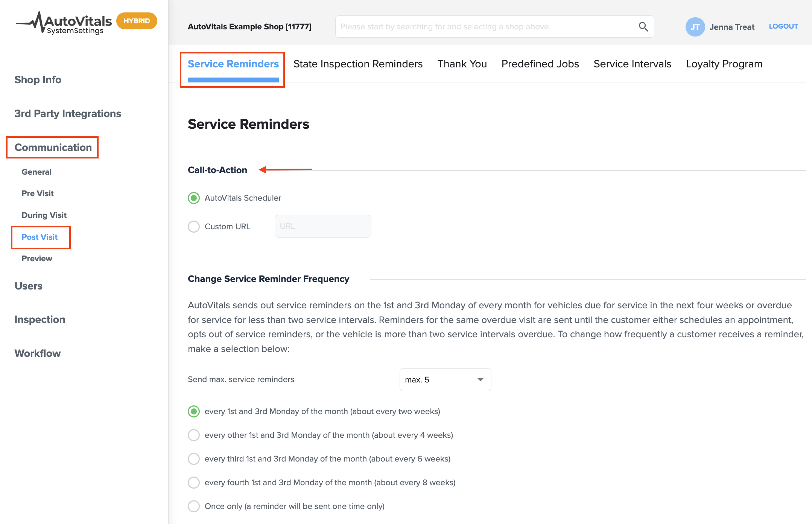Click the Jenna Treat user name
Screen dimensions: 812x524
[x=732, y=27]
